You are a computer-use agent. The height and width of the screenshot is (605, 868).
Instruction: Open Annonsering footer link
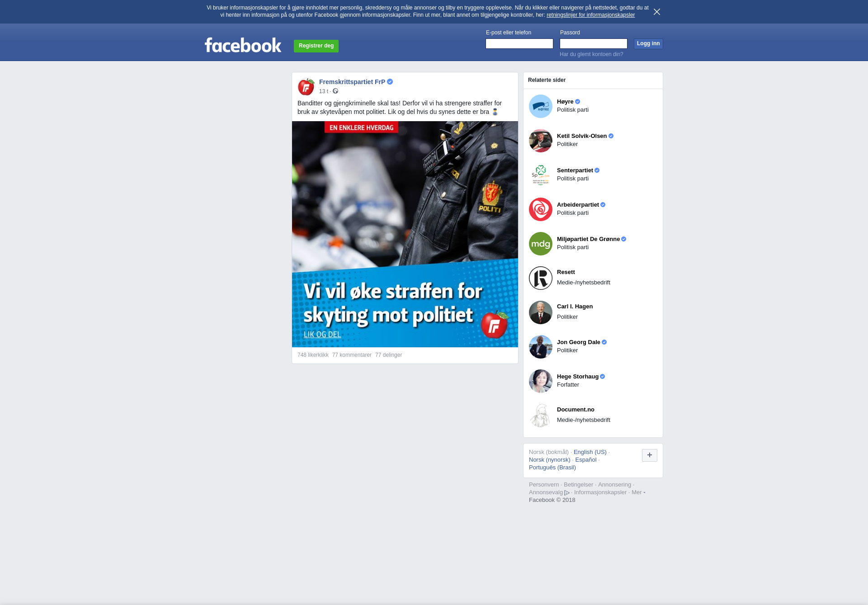click(614, 485)
